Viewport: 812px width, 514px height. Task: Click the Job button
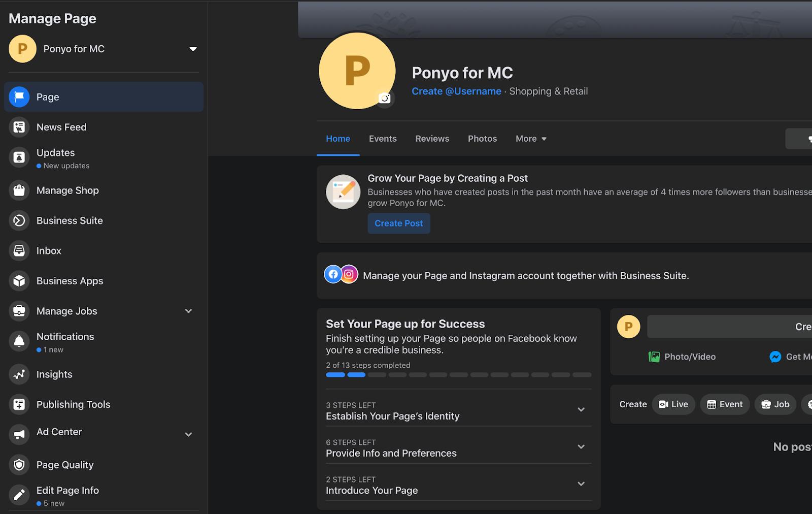pos(775,404)
